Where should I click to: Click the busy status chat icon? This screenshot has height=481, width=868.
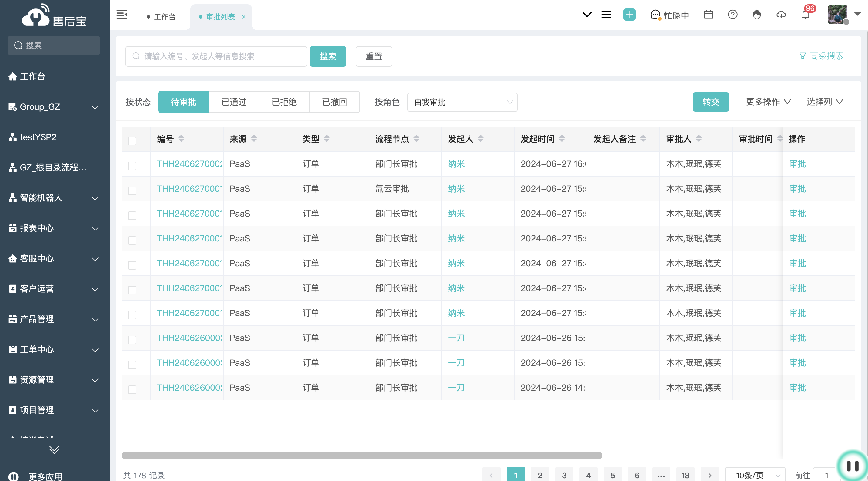point(655,15)
